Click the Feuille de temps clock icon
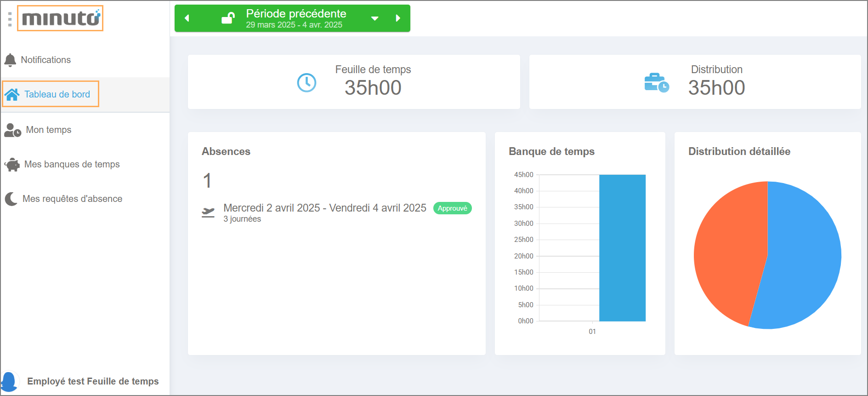 click(306, 83)
